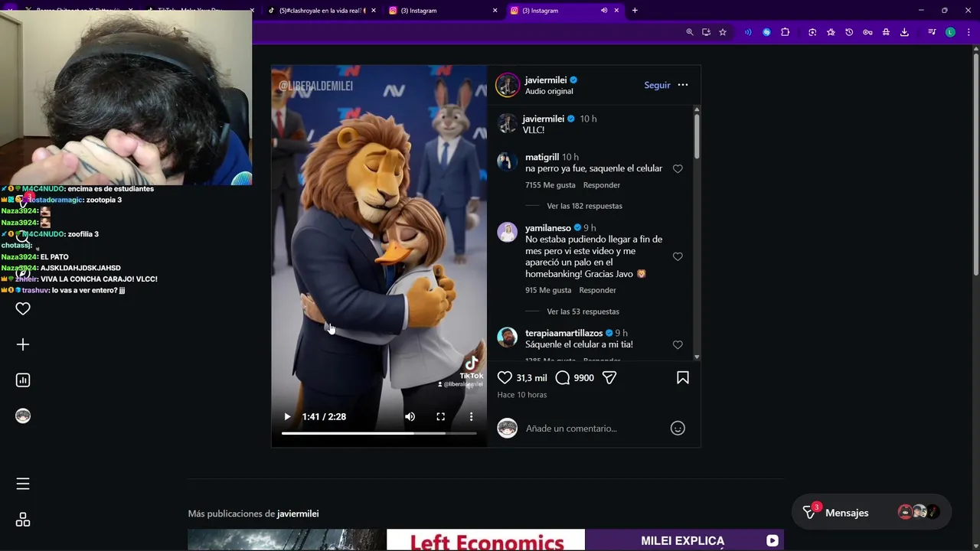This screenshot has height=551, width=980.
Task: Open the 'MILEI EXPLICA' reel thumbnail
Action: click(x=684, y=540)
